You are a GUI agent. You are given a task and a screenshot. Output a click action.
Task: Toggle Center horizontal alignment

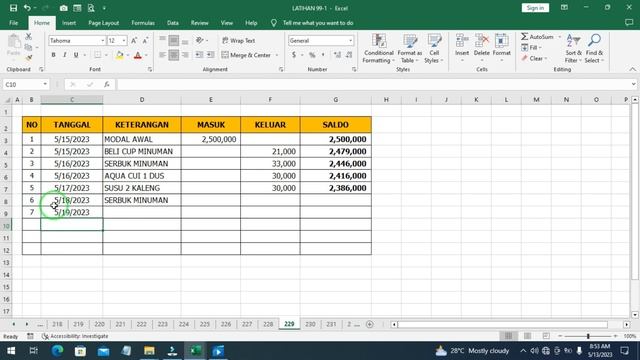pyautogui.click(x=173, y=55)
